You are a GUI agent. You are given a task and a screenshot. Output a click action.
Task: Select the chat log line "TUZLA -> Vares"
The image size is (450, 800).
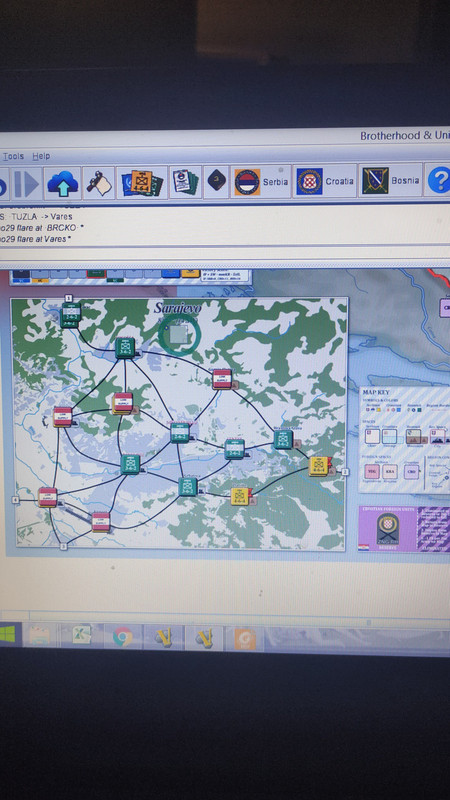pyautogui.click(x=42, y=217)
